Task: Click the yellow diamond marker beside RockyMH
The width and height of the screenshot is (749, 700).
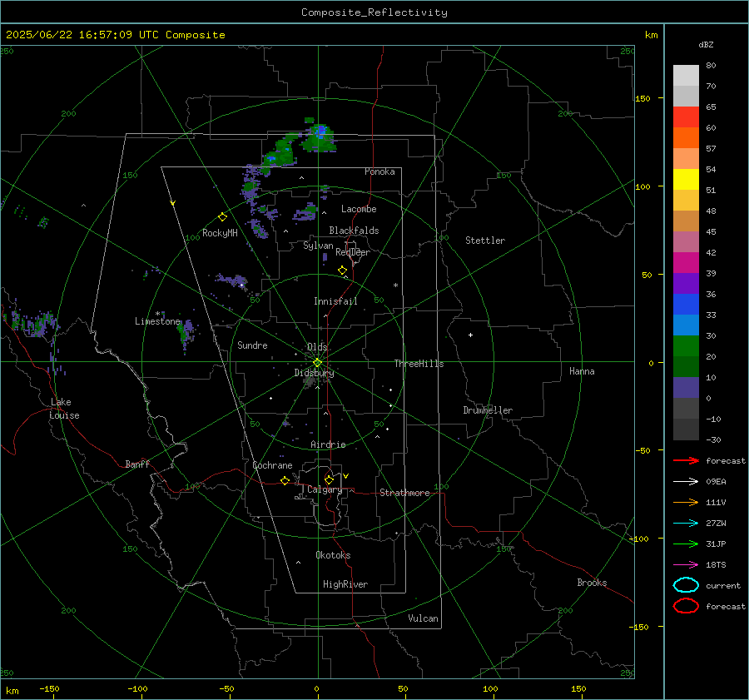Action: 222,217
